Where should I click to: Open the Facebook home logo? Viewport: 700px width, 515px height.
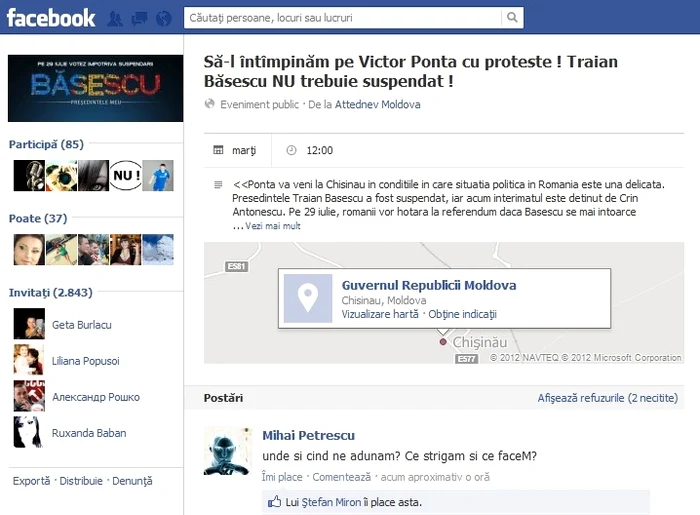click(51, 18)
